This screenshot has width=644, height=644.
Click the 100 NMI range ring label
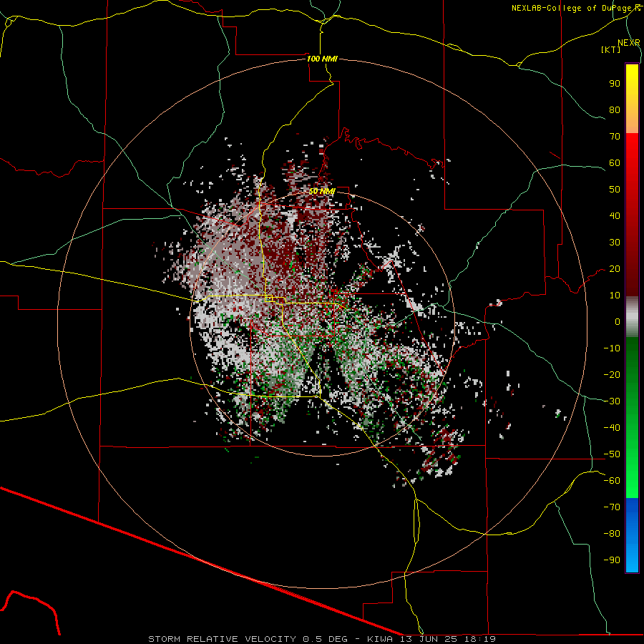tap(323, 59)
